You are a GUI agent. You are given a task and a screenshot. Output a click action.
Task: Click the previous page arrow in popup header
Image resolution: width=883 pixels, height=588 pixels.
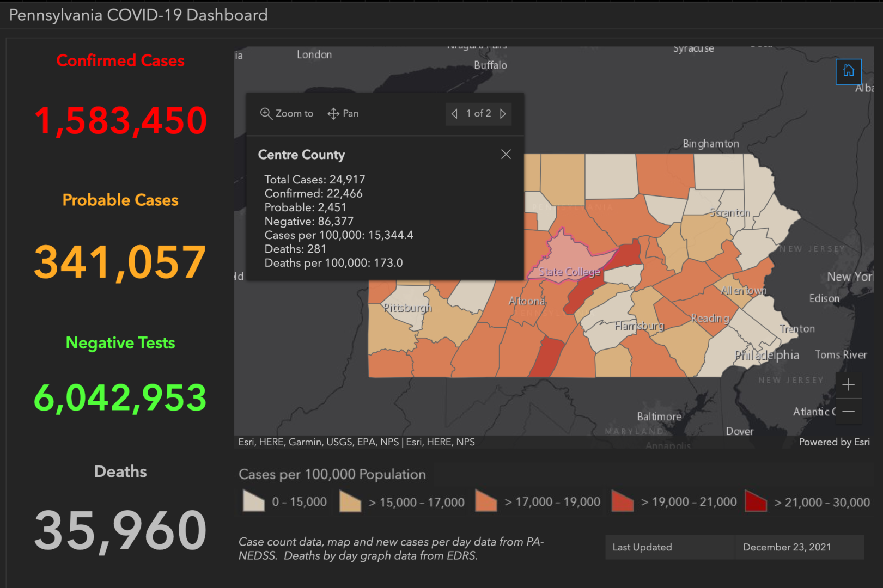[454, 114]
